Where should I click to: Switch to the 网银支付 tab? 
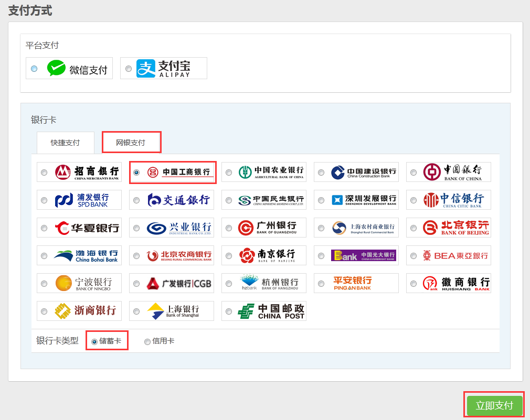(x=131, y=143)
